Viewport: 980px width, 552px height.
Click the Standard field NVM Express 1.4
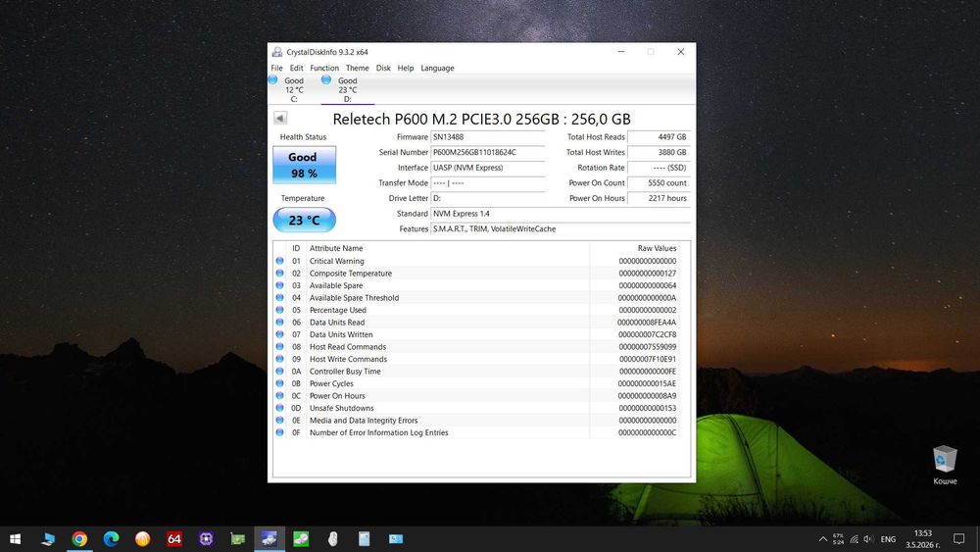click(x=560, y=214)
